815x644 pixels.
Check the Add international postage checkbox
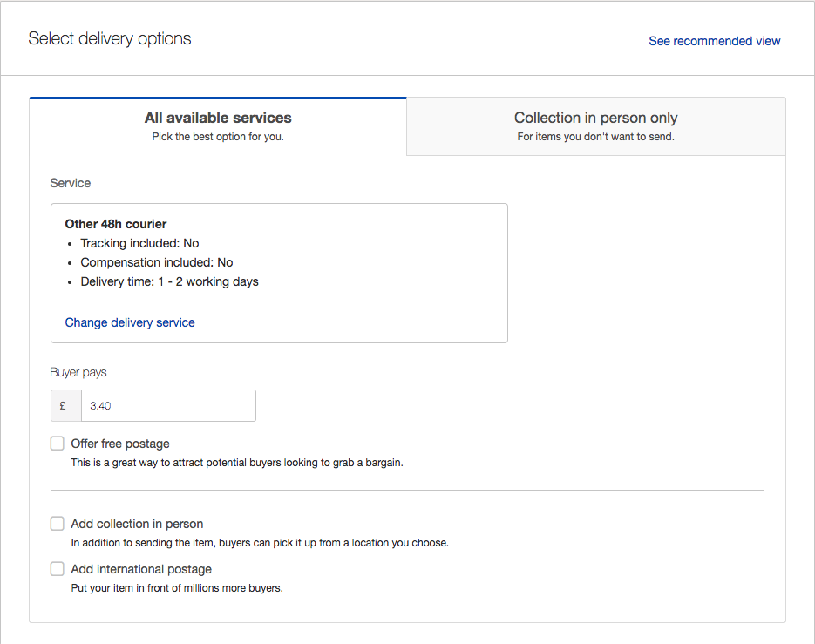pos(58,569)
